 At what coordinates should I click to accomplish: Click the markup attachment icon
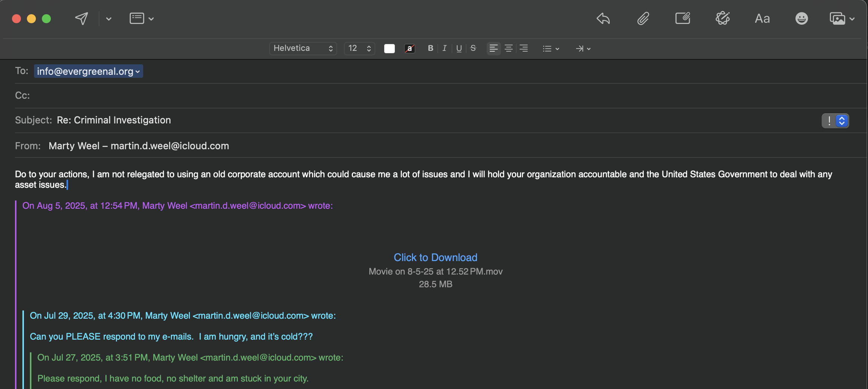(683, 18)
